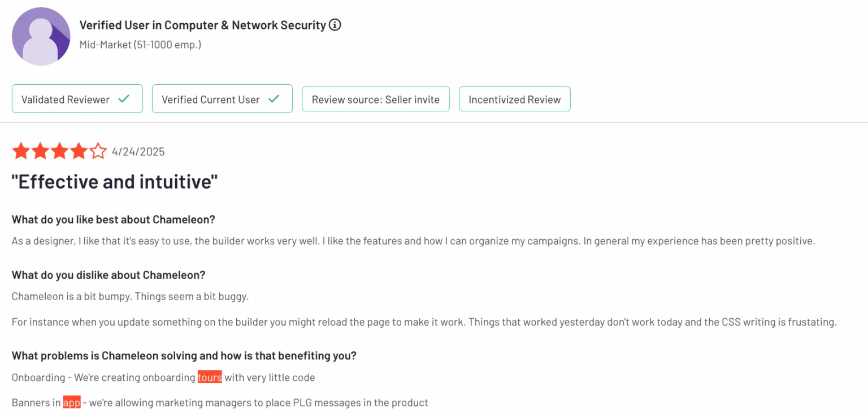Click the Mid-Market company size text
The height and width of the screenshot is (416, 868).
point(140,44)
